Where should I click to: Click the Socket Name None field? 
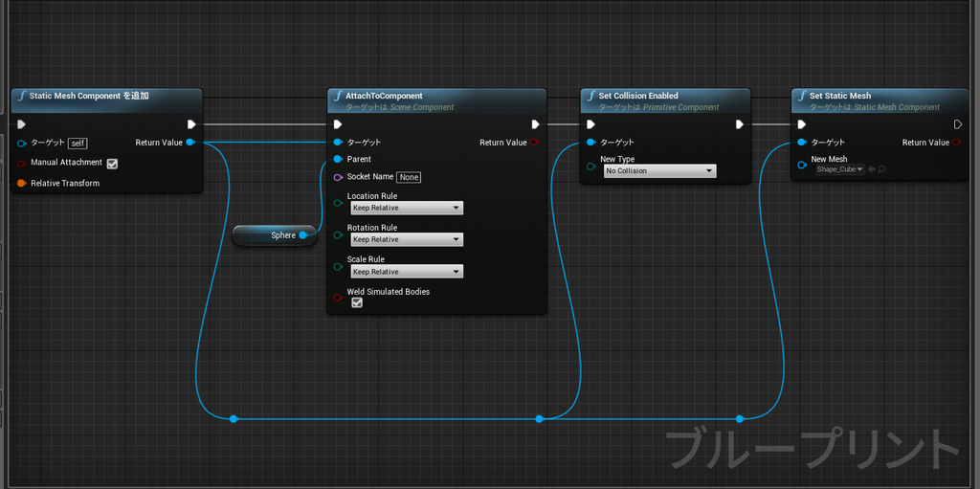[409, 177]
